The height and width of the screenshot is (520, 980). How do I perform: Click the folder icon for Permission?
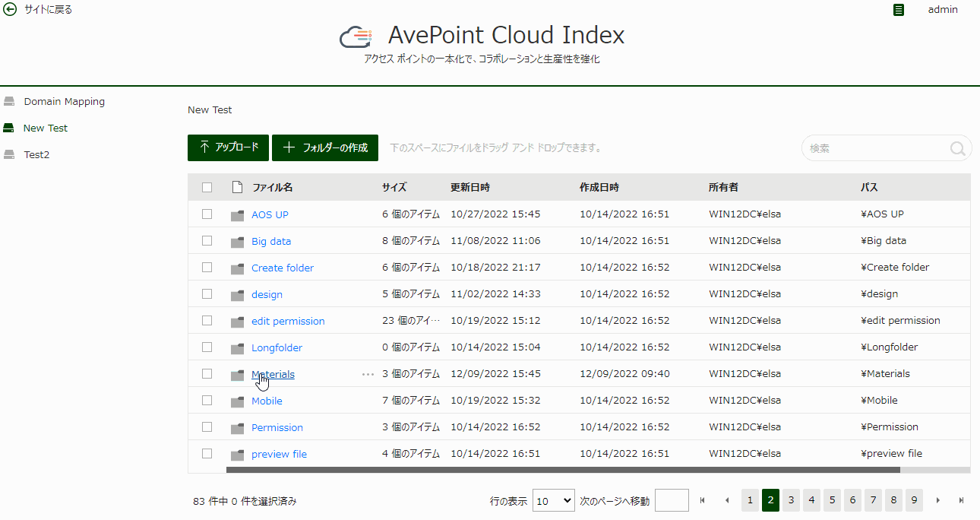point(237,428)
